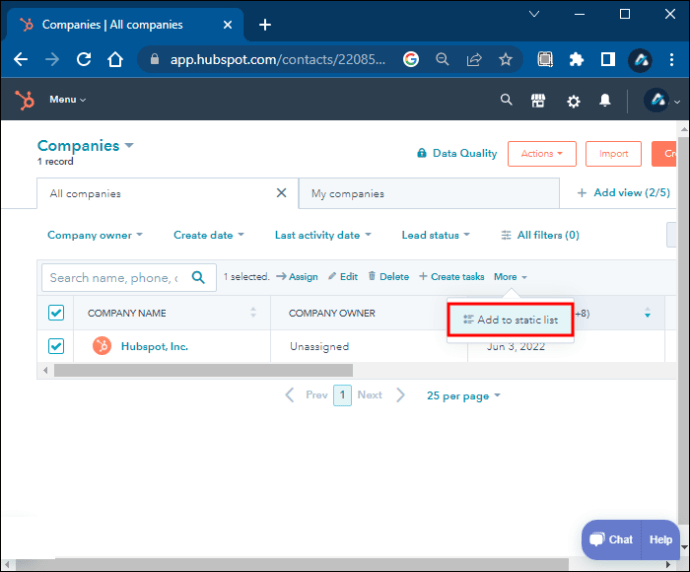Open the account avatar menu in navbar

coord(661,101)
